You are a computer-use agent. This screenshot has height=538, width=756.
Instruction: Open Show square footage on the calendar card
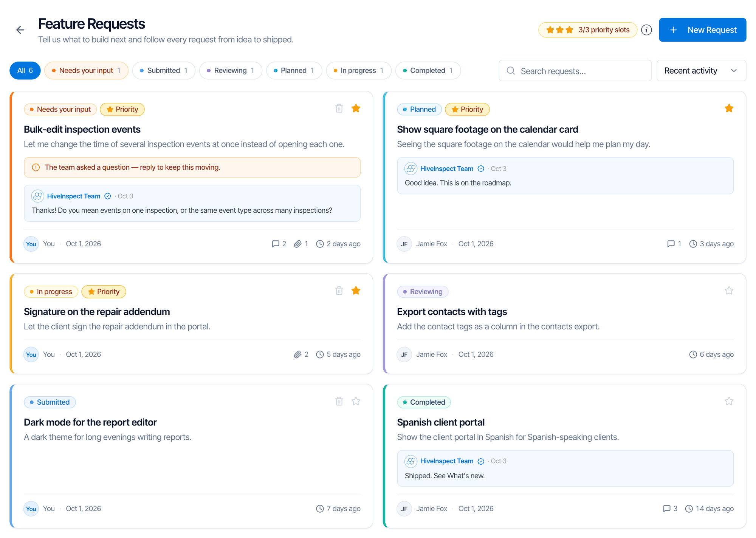point(487,130)
